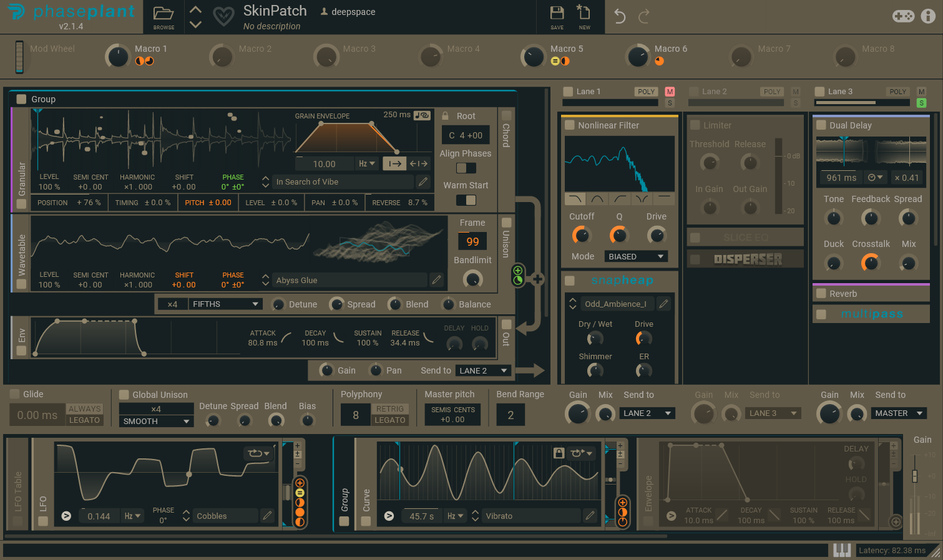Go to the previous preset using the up arrow
The width and height of the screenshot is (943, 560).
195,9
